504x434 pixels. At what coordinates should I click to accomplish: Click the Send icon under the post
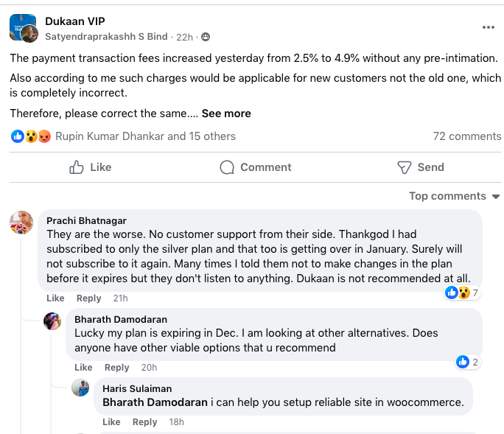pyautogui.click(x=404, y=167)
